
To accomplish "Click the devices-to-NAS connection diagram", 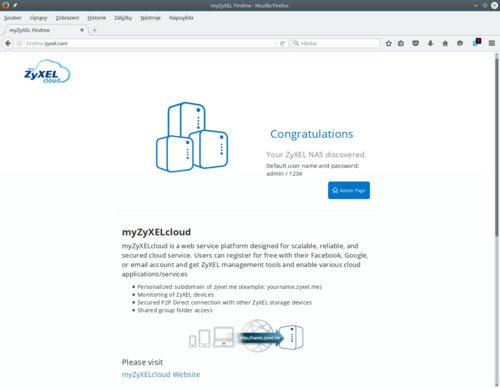I will click(x=246, y=336).
